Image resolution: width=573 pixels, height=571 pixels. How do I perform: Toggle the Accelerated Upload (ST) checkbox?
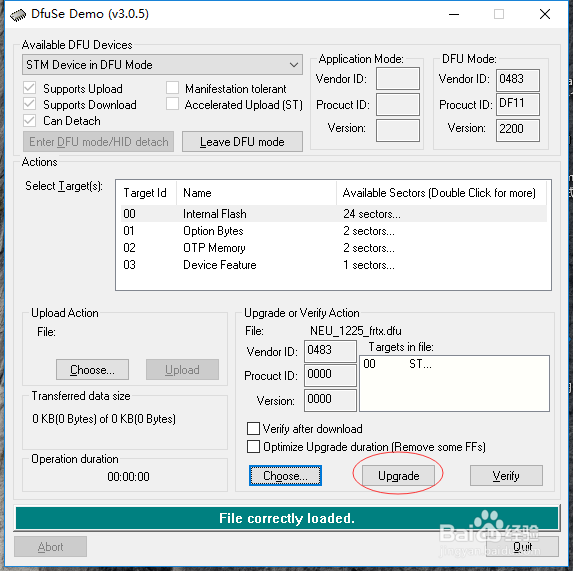pos(172,104)
